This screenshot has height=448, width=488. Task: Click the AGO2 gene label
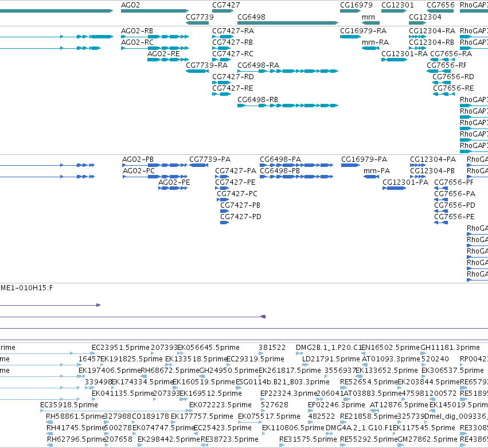(130, 5)
